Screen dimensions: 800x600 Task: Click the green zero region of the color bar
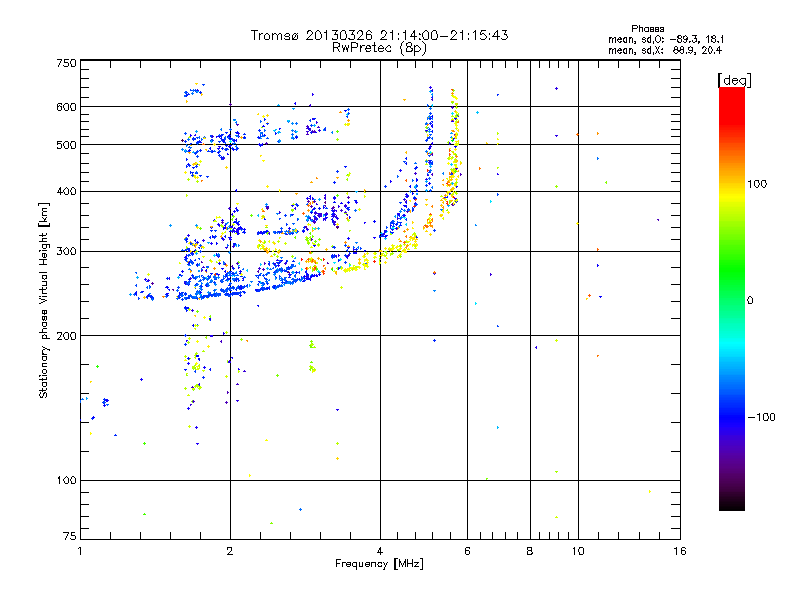[732, 300]
